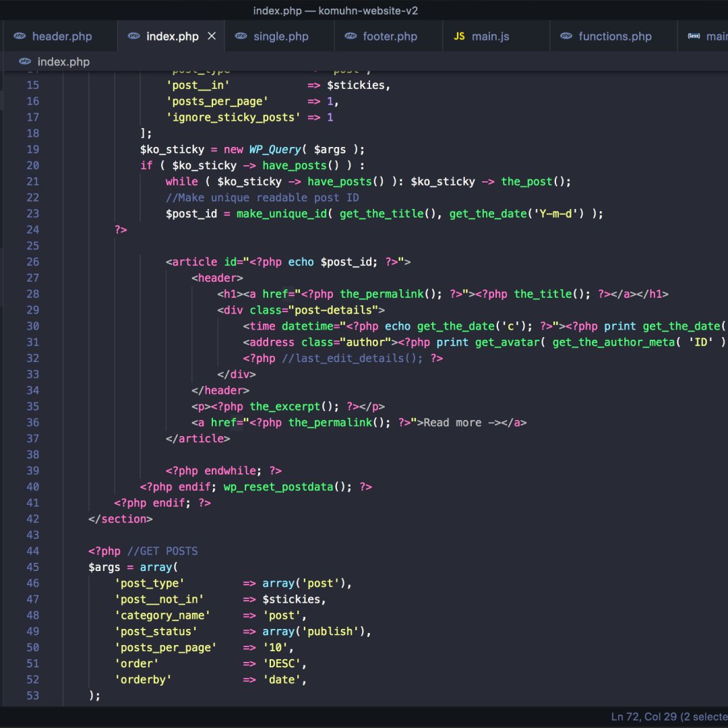The image size is (728, 728).
Task: Click the //Make unique readable post ID comment
Action: 262,198
